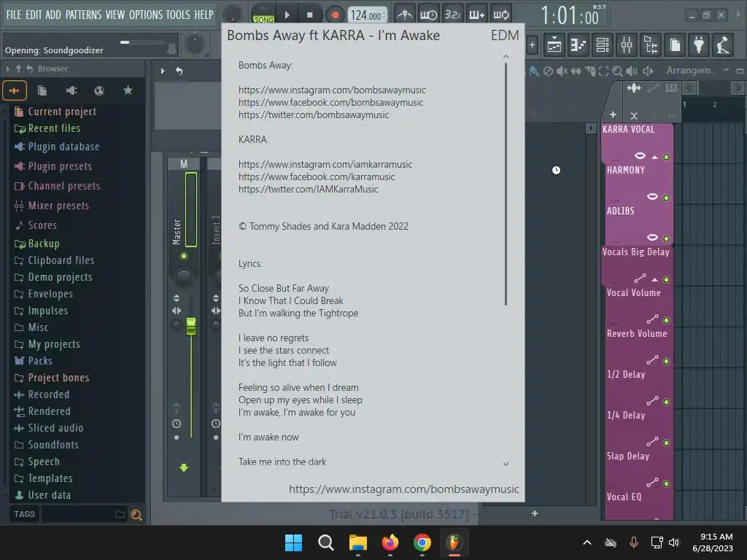
Task: Toggle the Vocal Volume track mute LED
Action: point(666,321)
